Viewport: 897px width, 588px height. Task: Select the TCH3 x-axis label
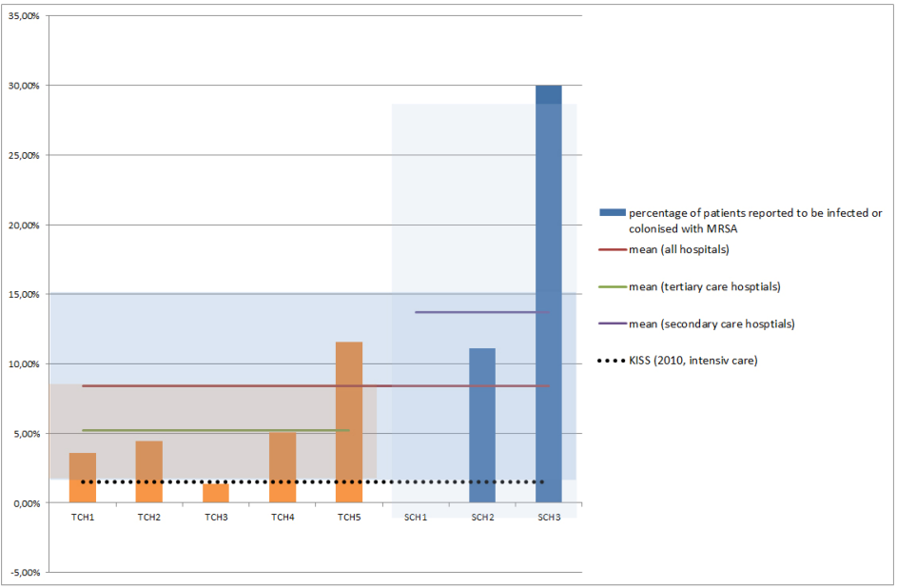click(x=216, y=517)
